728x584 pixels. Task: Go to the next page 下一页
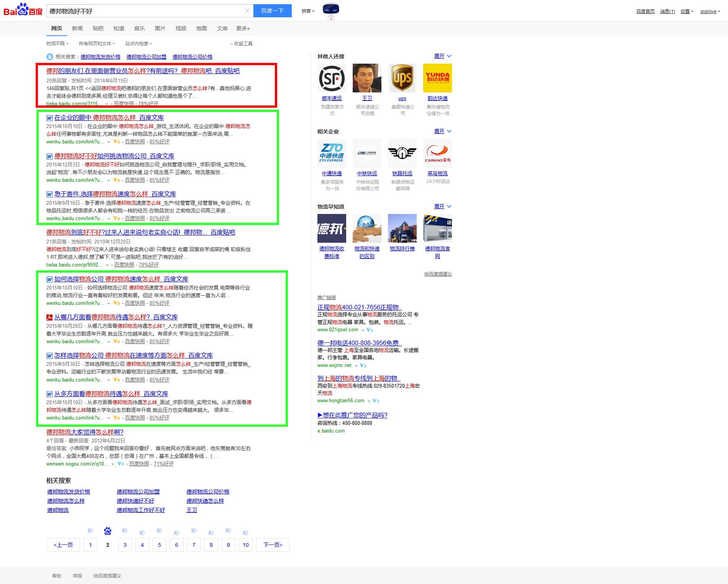[x=273, y=545]
